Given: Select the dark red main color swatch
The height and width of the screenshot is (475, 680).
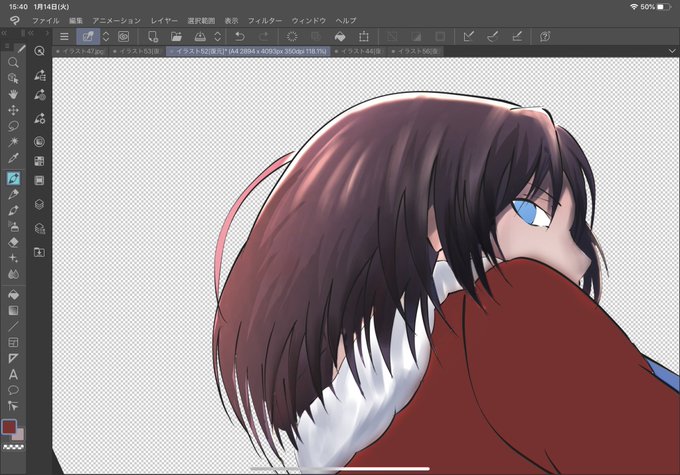Looking at the screenshot, I should [9, 427].
